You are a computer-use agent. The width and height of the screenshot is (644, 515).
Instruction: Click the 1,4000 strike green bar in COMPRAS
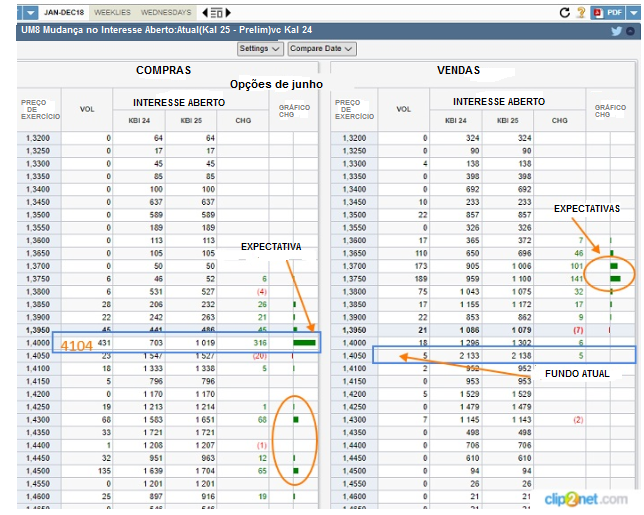pos(303,342)
